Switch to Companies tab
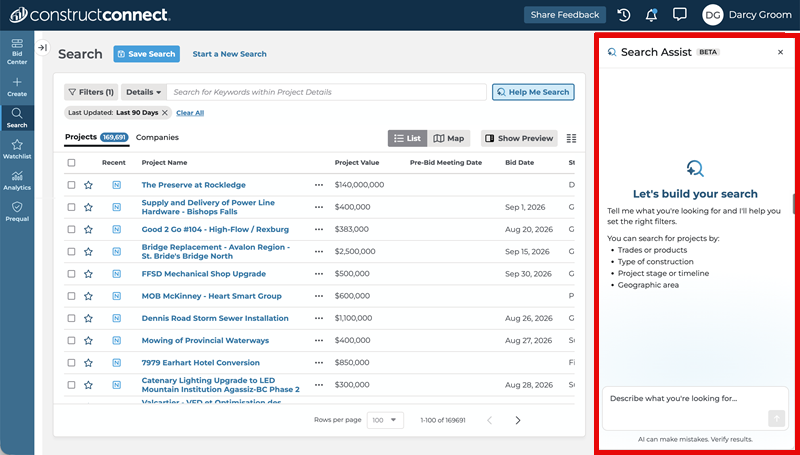This screenshot has width=800, height=455. point(157,137)
